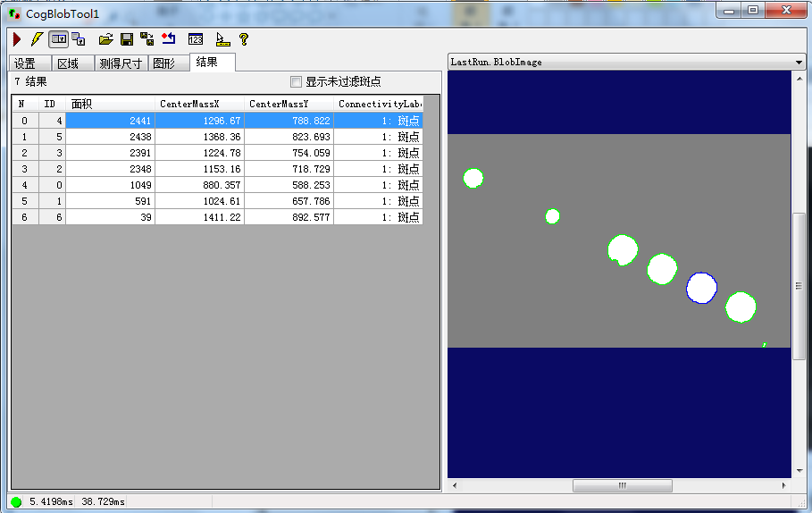Click the red Run tool arrow

pyautogui.click(x=17, y=39)
